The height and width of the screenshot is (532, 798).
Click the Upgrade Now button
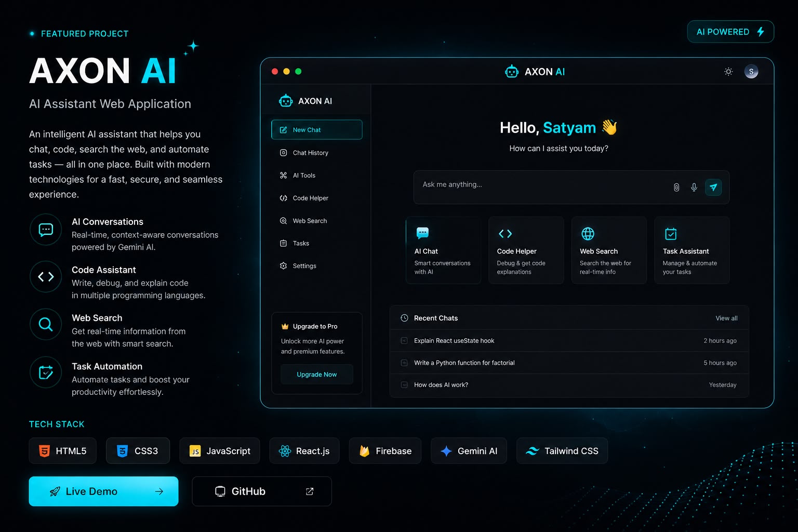(x=316, y=375)
